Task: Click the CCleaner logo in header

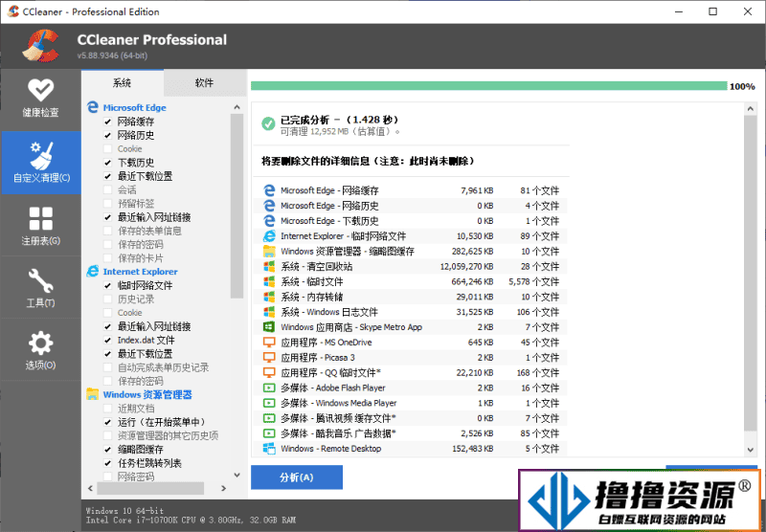Action: (41, 46)
